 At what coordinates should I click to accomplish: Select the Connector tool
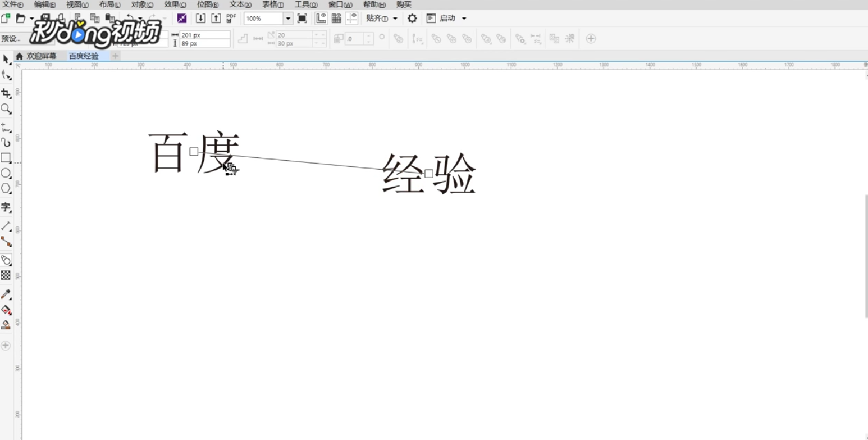pyautogui.click(x=6, y=242)
